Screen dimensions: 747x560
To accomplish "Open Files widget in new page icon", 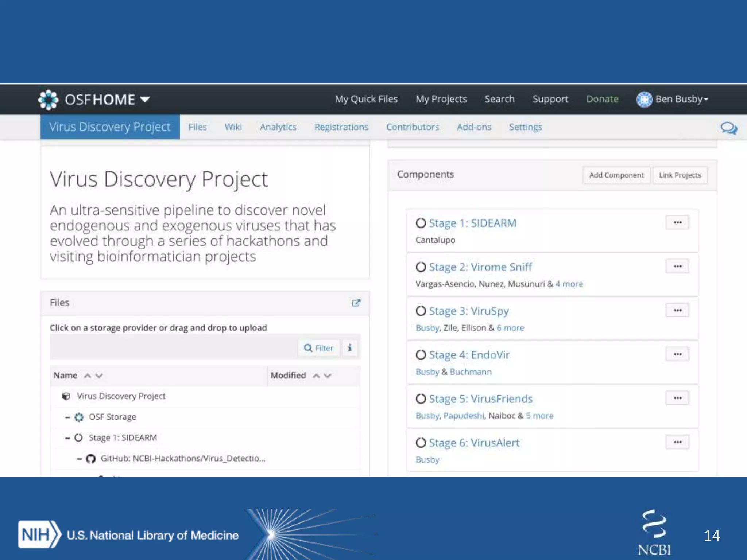I will click(x=356, y=303).
